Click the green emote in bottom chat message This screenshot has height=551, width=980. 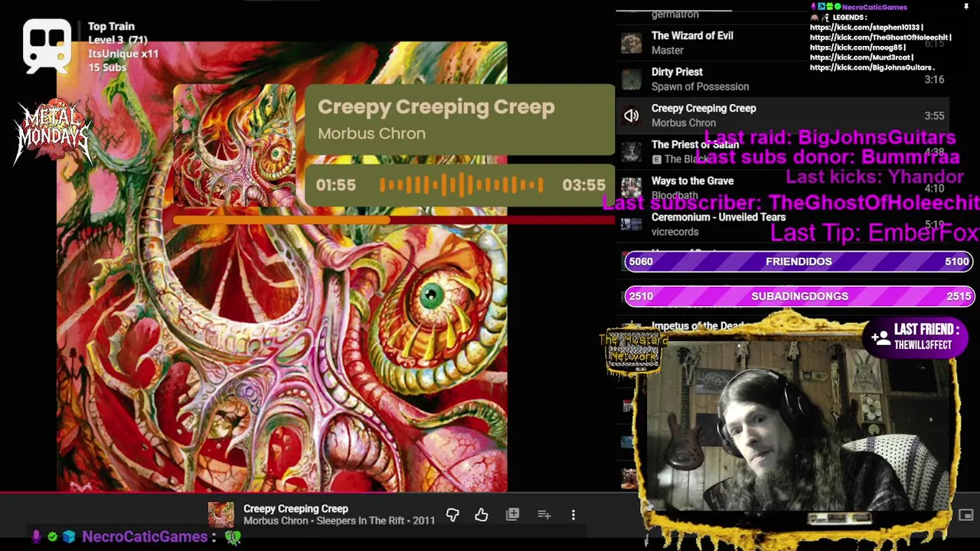(233, 538)
